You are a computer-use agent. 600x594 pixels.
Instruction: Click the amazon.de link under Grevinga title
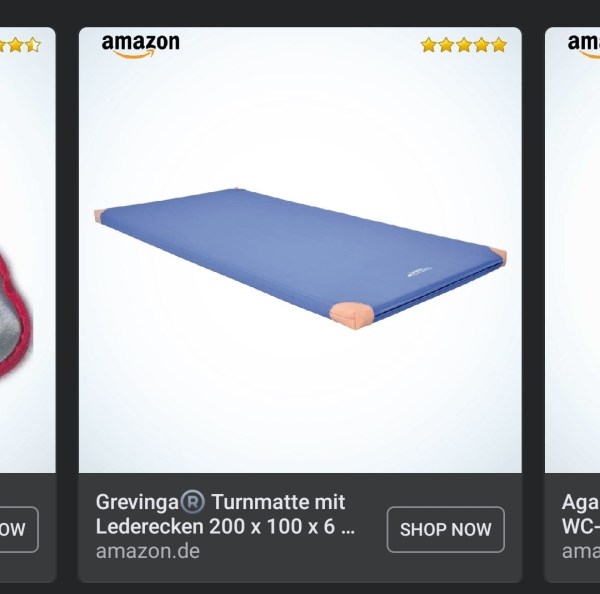(x=148, y=551)
